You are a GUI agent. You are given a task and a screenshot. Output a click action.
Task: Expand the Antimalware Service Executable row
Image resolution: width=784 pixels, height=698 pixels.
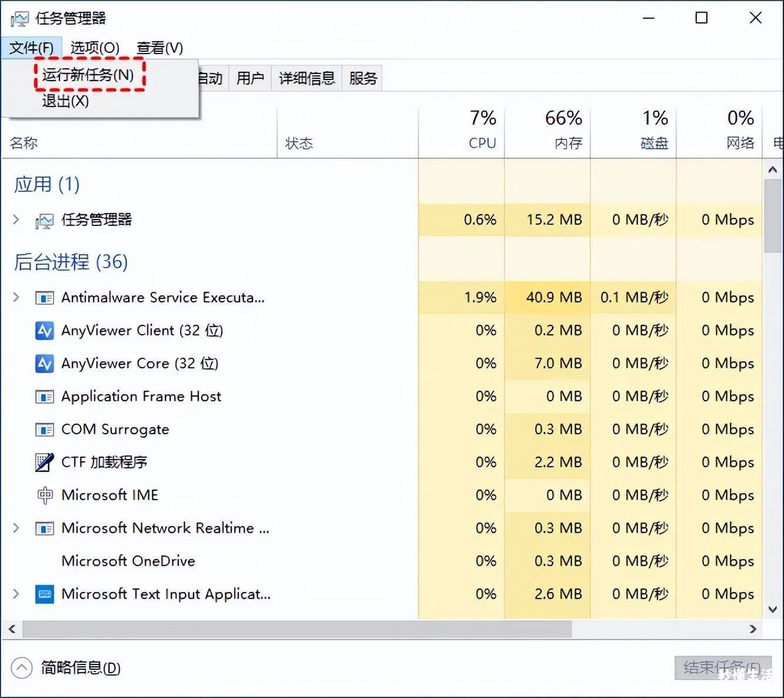pyautogui.click(x=16, y=298)
